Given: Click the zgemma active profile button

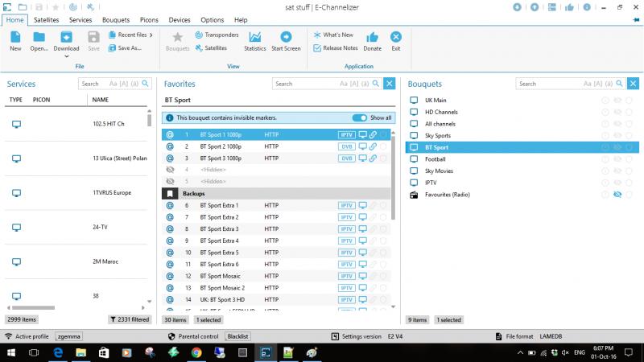Looking at the screenshot, I should pyautogui.click(x=68, y=336).
